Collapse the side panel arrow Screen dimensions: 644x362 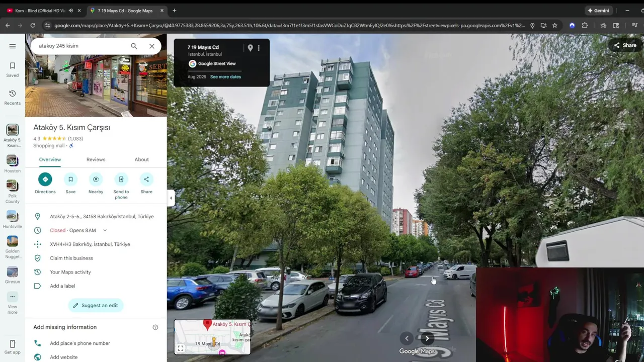pos(171,198)
